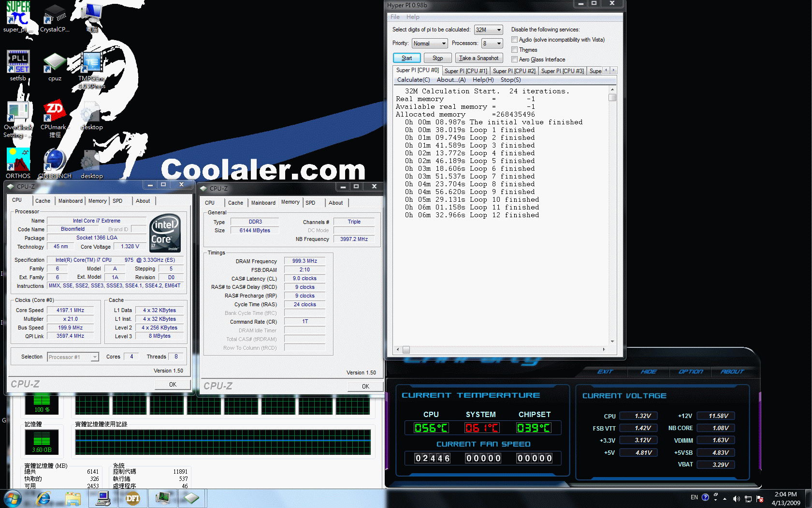Open Mainboard tab in left CPU-Z window
Image resolution: width=812 pixels, height=508 pixels.
pos(70,201)
